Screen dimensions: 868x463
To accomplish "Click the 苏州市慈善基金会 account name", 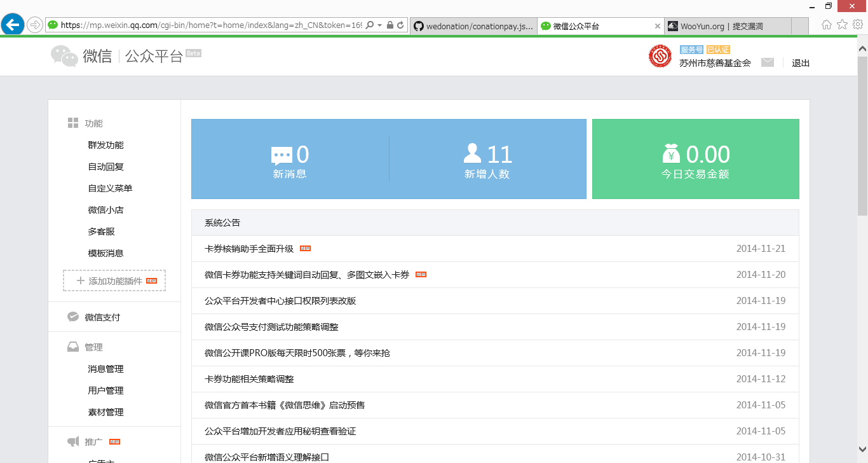I will pyautogui.click(x=715, y=63).
